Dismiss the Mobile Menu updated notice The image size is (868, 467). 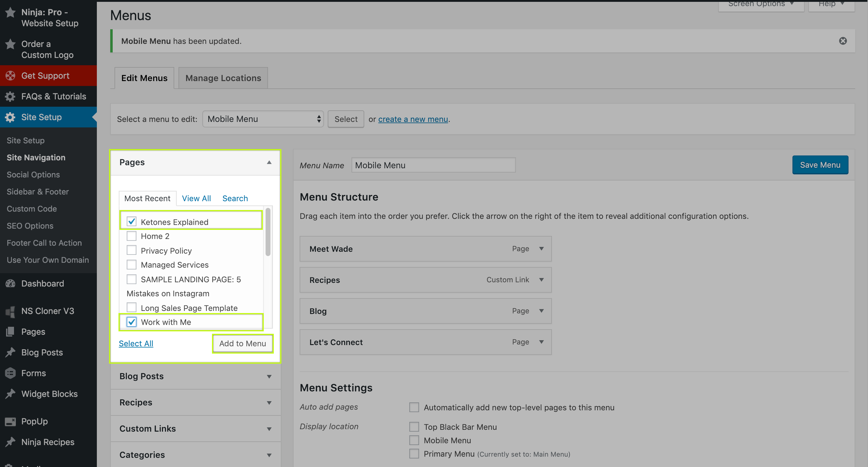(x=842, y=41)
